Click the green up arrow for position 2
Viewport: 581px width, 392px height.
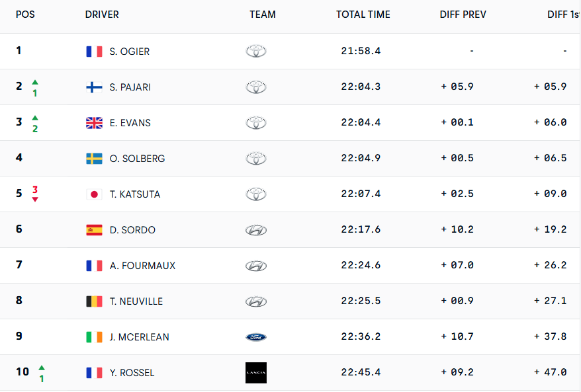tap(35, 82)
